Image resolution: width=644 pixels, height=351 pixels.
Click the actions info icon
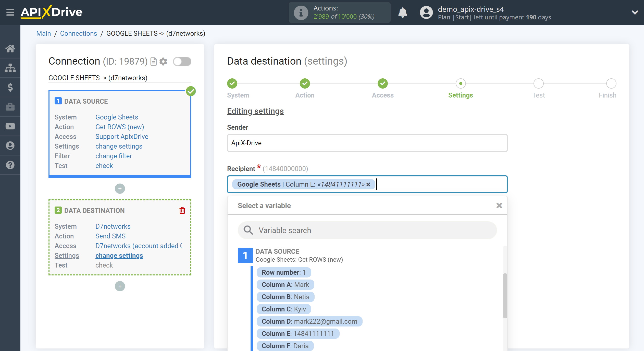[x=301, y=13]
